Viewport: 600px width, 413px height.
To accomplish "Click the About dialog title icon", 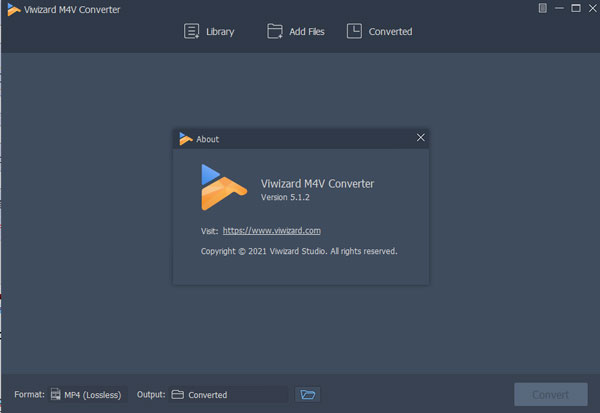I will 186,139.
